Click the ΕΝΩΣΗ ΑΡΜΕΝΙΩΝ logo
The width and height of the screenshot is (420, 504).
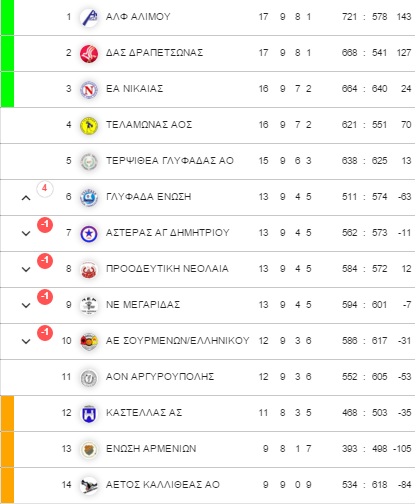tap(89, 450)
